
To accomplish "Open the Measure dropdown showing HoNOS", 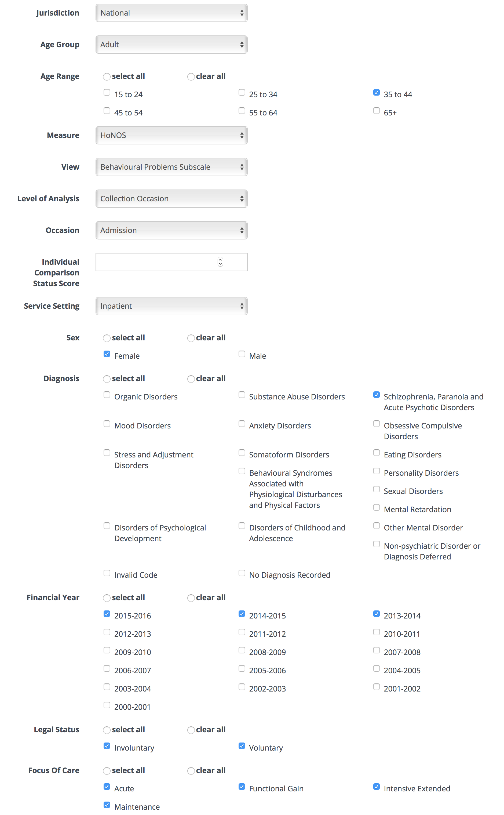I will [x=171, y=135].
